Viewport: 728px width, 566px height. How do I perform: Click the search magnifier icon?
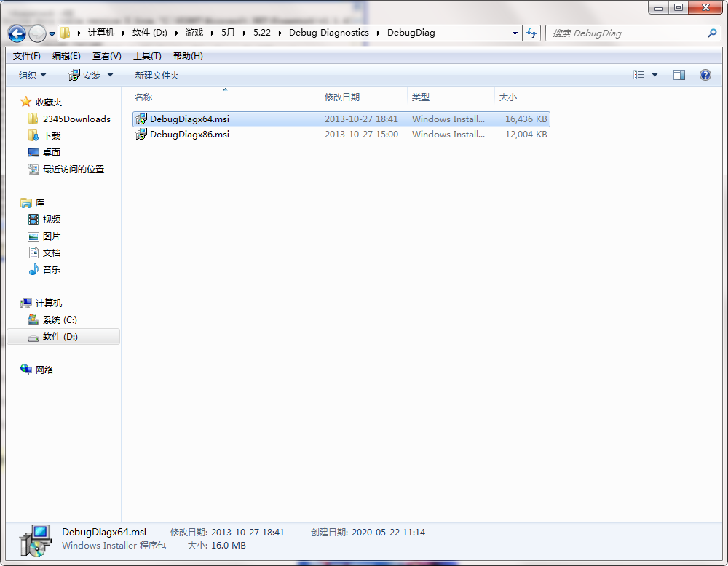[712, 33]
